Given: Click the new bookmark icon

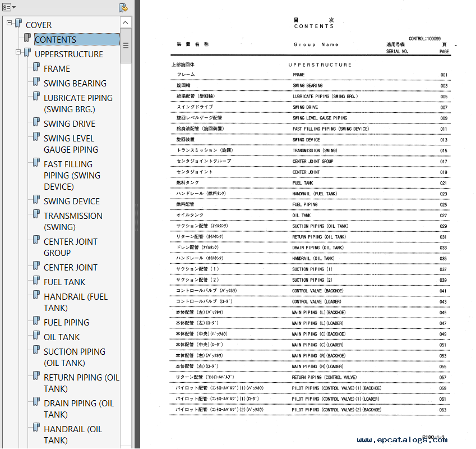Looking at the screenshot, I should pyautogui.click(x=123, y=8).
